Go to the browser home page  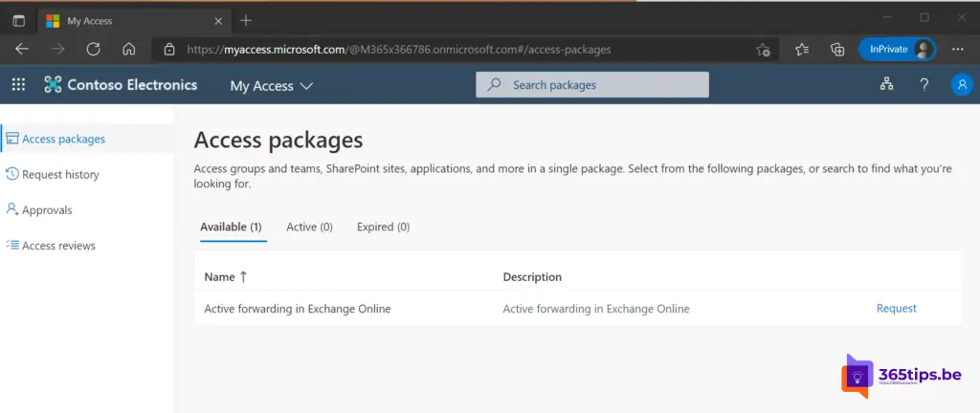(129, 50)
